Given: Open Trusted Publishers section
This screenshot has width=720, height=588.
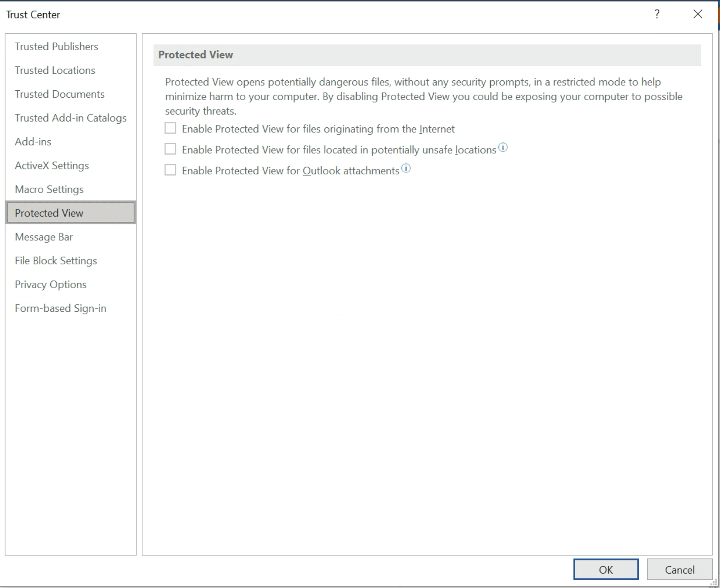Looking at the screenshot, I should click(71, 46).
